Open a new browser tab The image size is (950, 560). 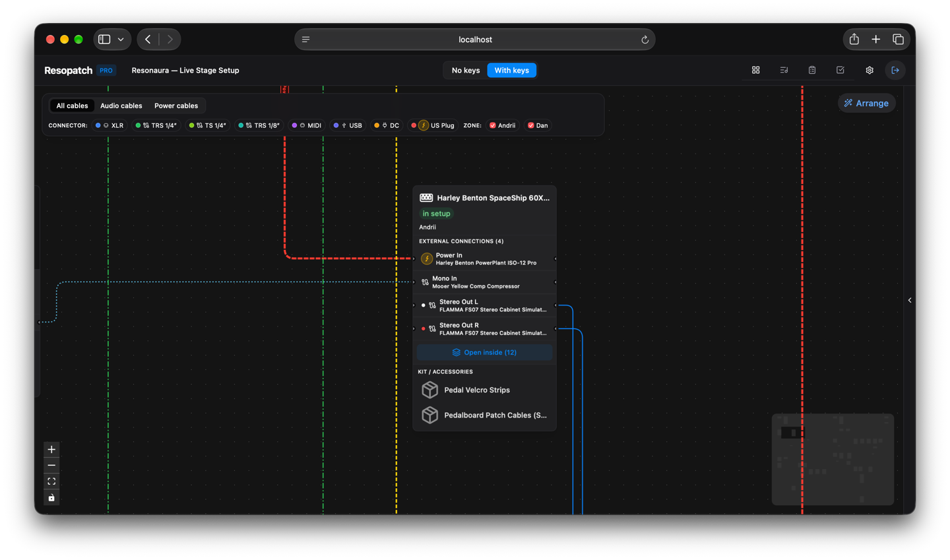coord(876,40)
